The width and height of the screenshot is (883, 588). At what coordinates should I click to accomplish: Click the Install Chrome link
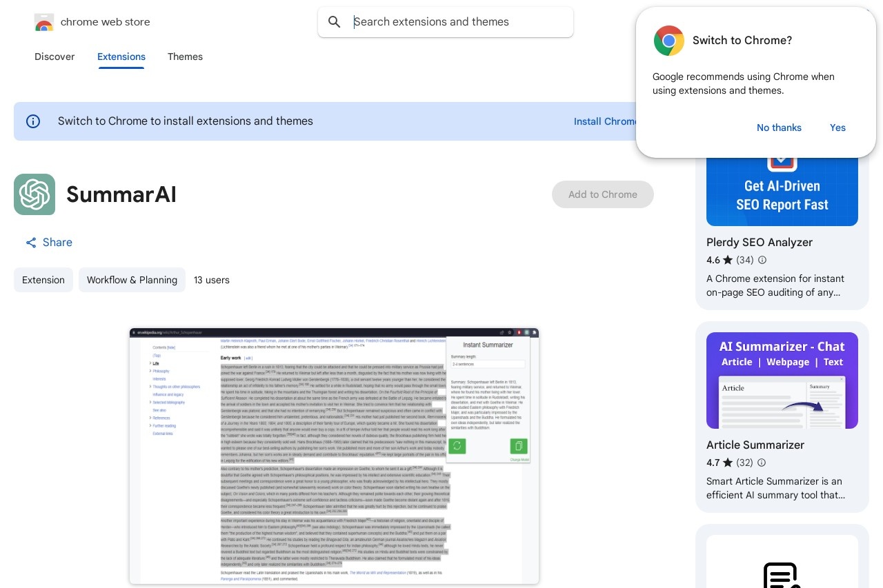pyautogui.click(x=605, y=121)
